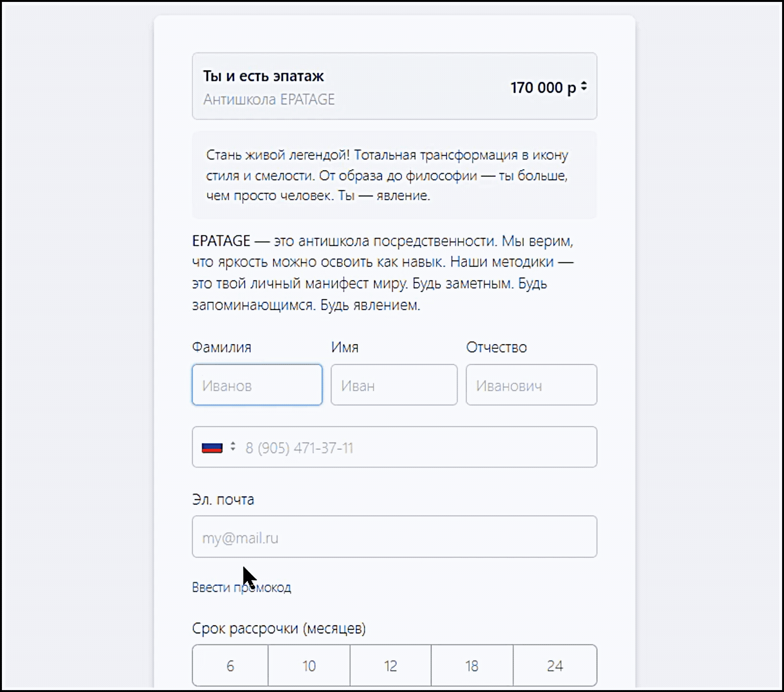Viewport: 784px width, 692px height.
Task: Expand the phone country code arrows
Action: (233, 447)
